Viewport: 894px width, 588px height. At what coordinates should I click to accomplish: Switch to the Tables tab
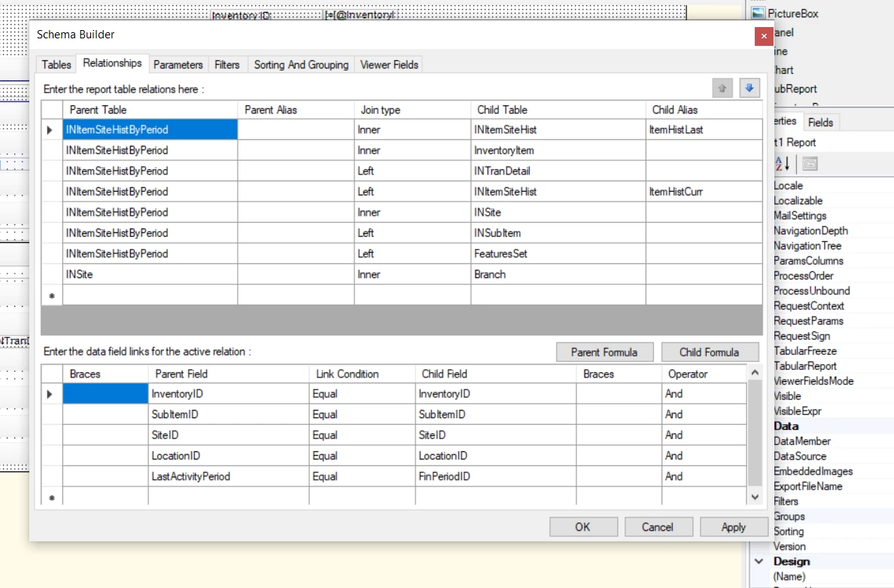pos(56,65)
